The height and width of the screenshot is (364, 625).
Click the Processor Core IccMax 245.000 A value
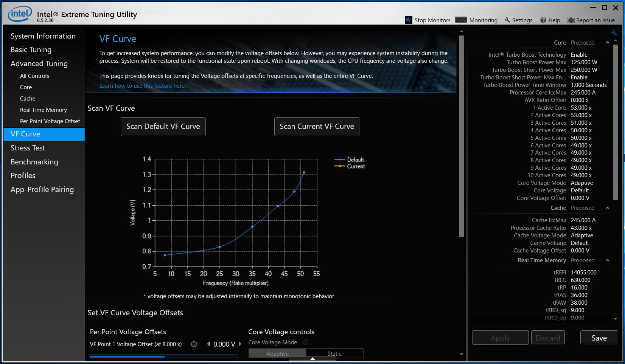point(583,93)
